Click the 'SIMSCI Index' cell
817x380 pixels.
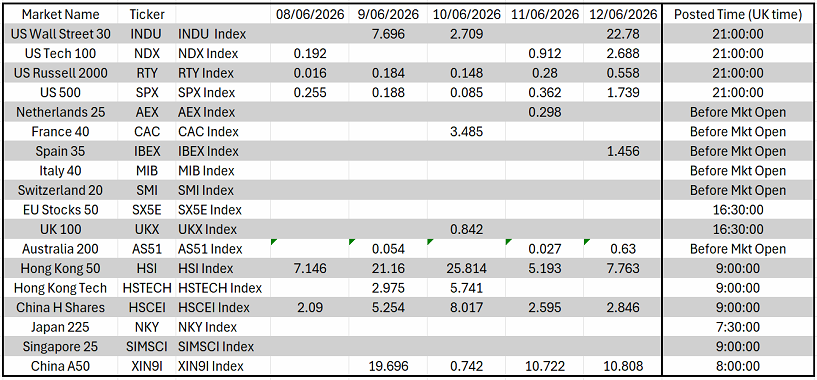click(x=224, y=347)
